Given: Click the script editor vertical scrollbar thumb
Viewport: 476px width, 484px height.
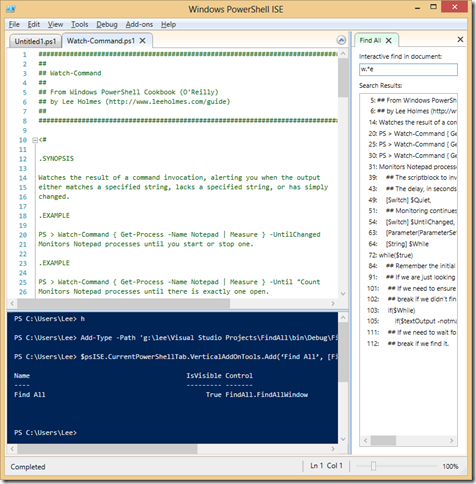Looking at the screenshot, I should point(343,78).
